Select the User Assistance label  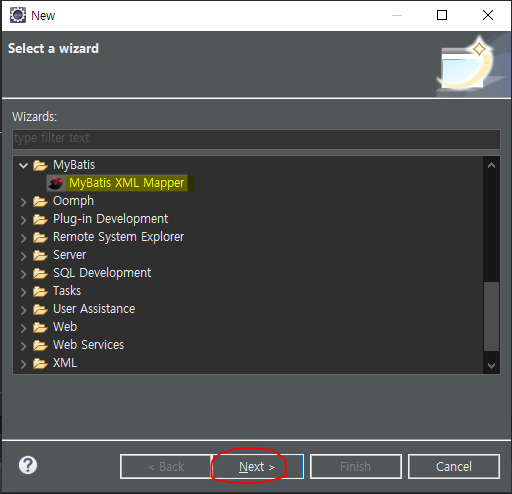94,309
